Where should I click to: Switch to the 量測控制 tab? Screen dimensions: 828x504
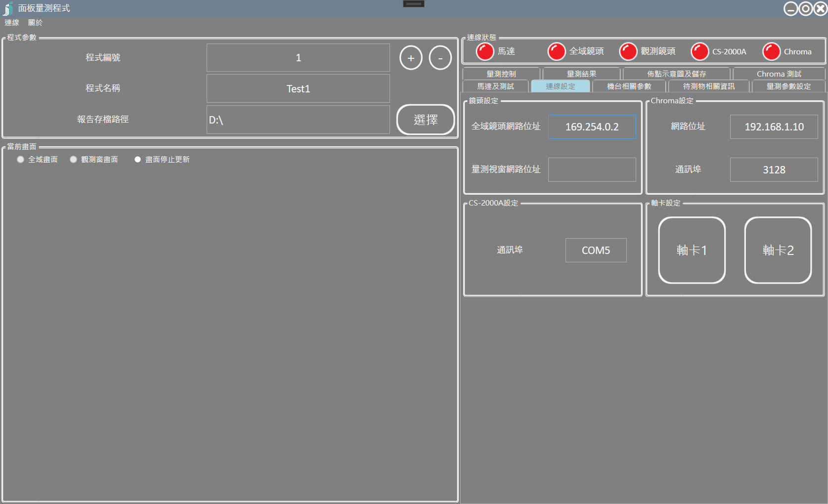[x=501, y=74]
